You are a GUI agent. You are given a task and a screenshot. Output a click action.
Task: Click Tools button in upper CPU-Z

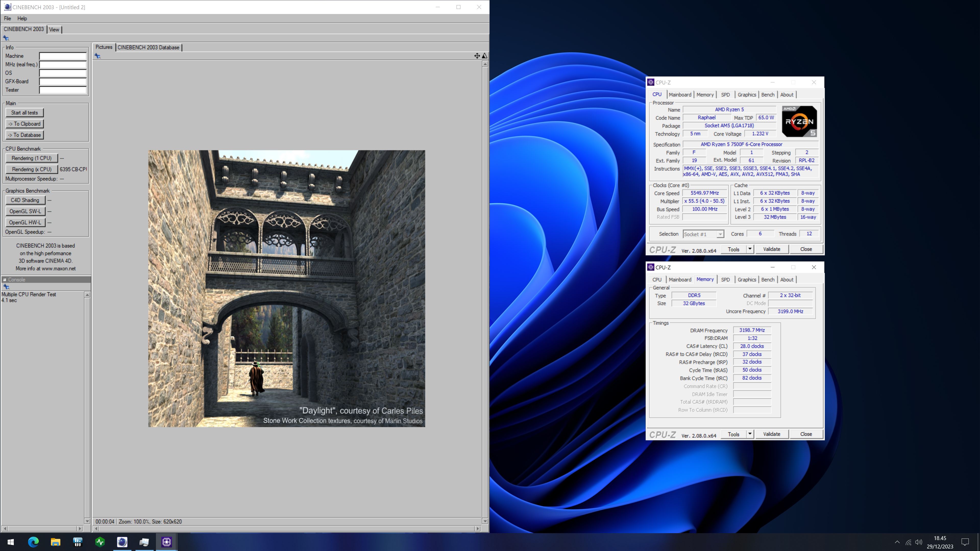pyautogui.click(x=733, y=249)
